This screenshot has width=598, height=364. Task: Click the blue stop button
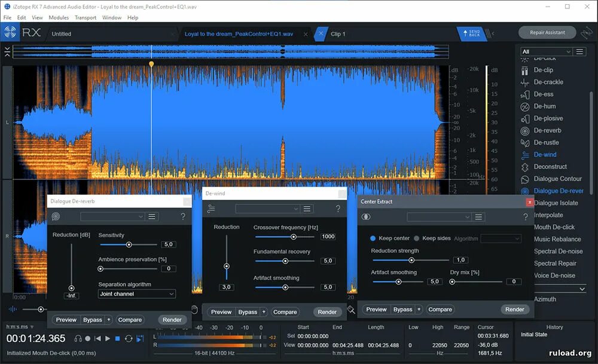[x=117, y=338]
